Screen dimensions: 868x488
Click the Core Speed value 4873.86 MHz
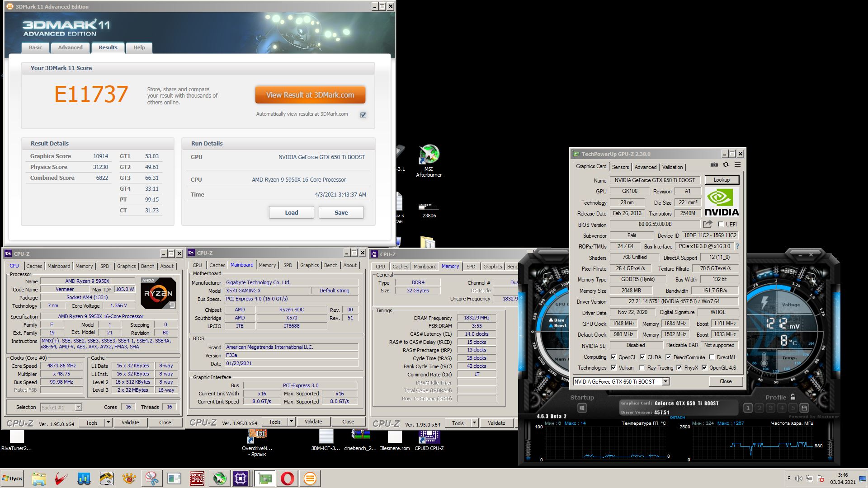(x=62, y=366)
